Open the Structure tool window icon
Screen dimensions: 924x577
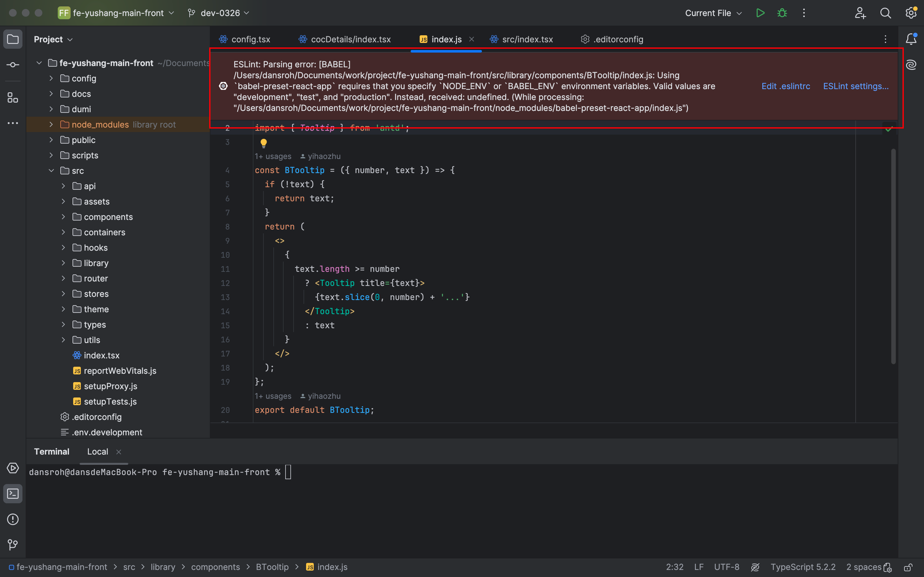point(13,98)
